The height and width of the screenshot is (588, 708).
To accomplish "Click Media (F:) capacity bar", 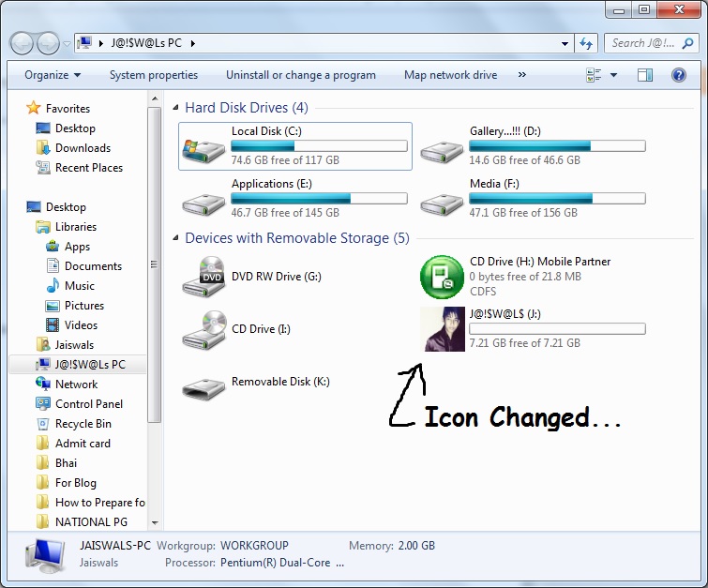I will pos(557,198).
